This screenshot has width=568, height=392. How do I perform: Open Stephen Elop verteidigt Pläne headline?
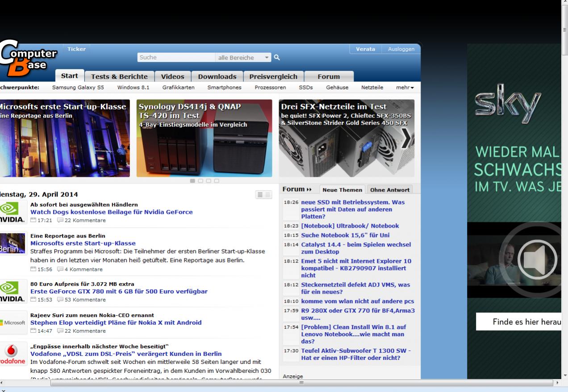(116, 322)
